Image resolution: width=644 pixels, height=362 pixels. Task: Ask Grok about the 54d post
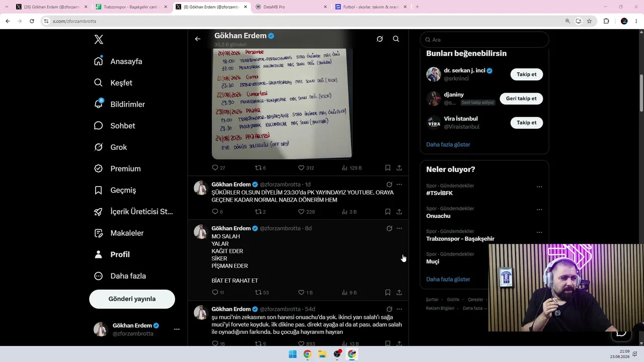389,309
